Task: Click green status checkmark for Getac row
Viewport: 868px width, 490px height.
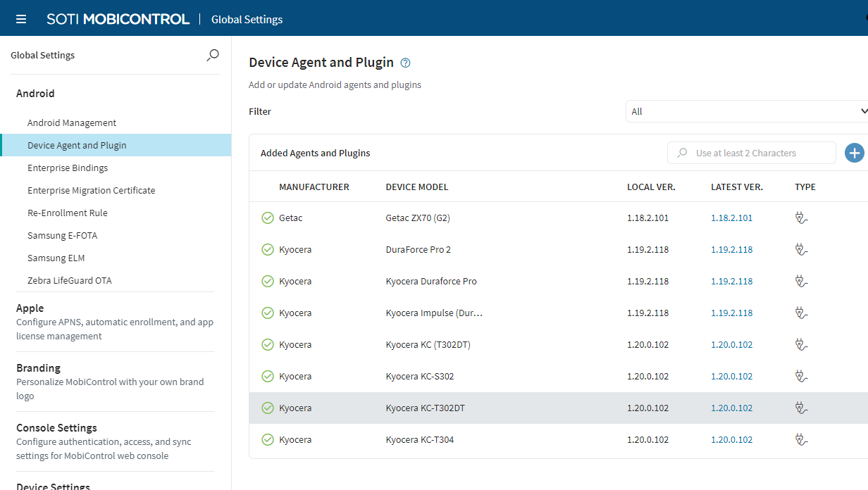Action: [x=268, y=218]
